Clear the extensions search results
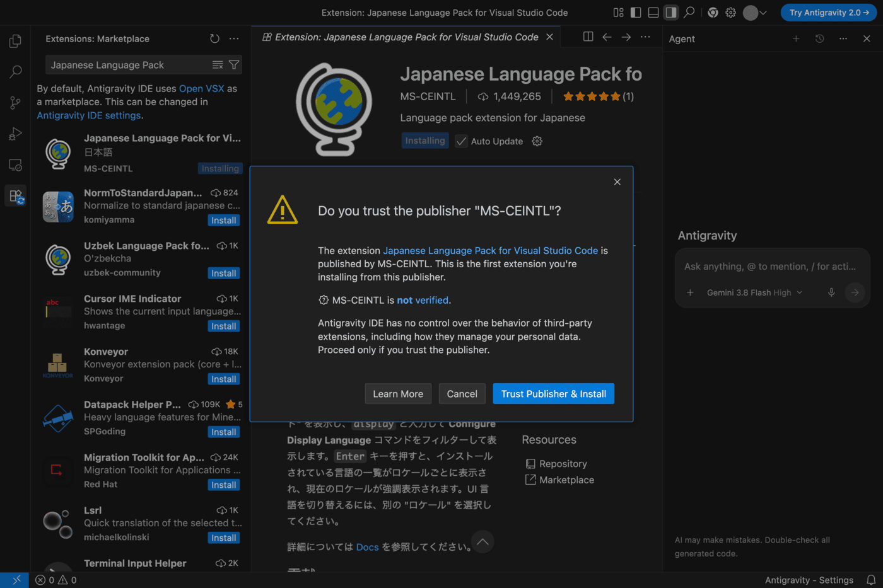This screenshot has height=588, width=883. pos(218,65)
